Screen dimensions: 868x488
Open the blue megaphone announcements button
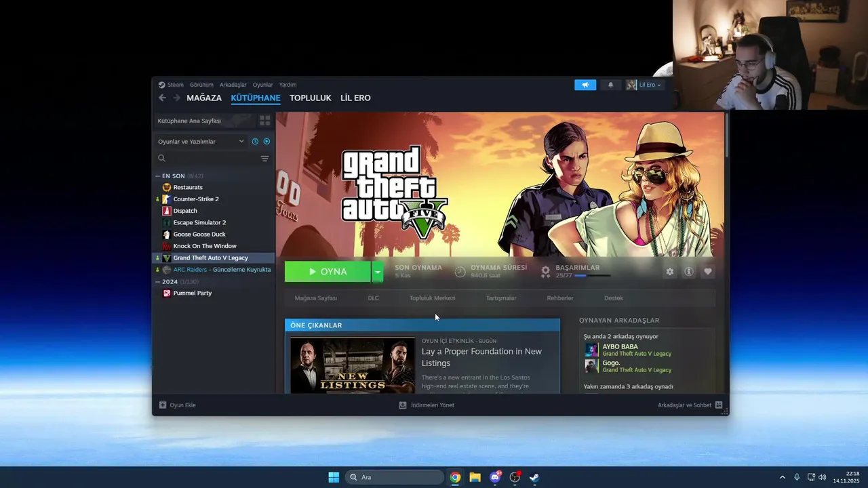pos(585,85)
